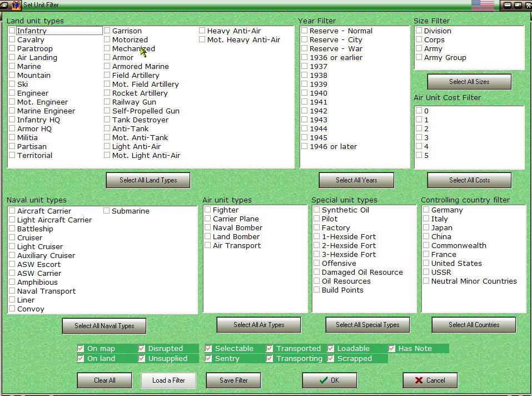Tick air unit cost 3
532x396 pixels.
pos(419,137)
